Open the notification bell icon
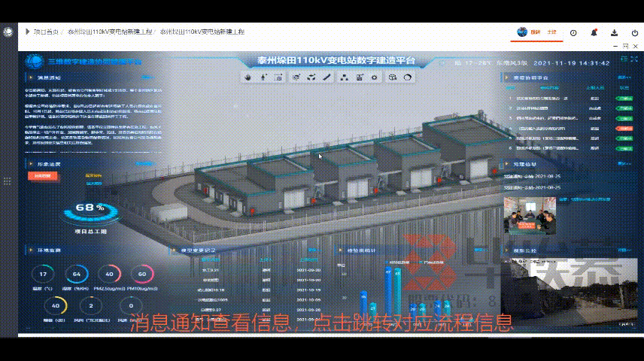This screenshot has height=361, width=644. pos(594,33)
